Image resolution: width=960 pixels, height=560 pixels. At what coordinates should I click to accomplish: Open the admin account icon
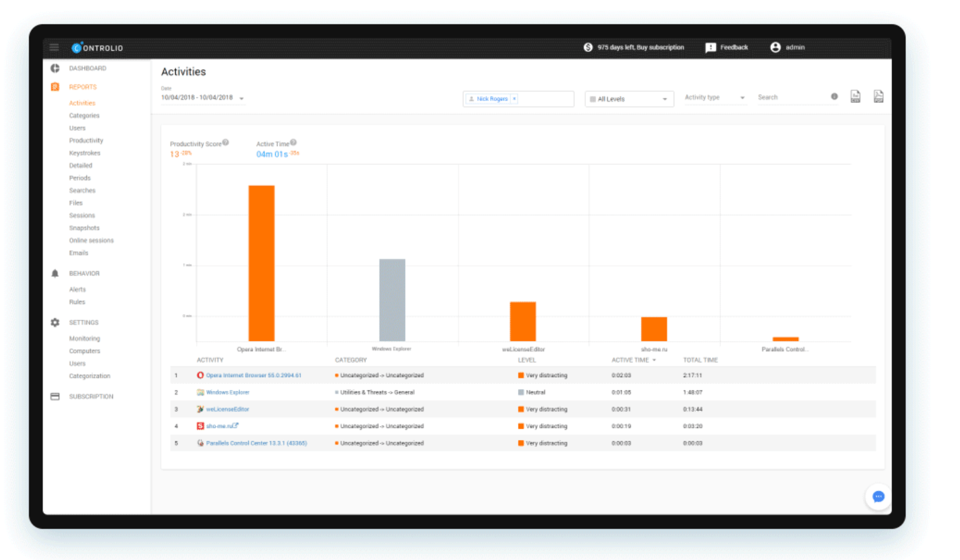tap(775, 47)
